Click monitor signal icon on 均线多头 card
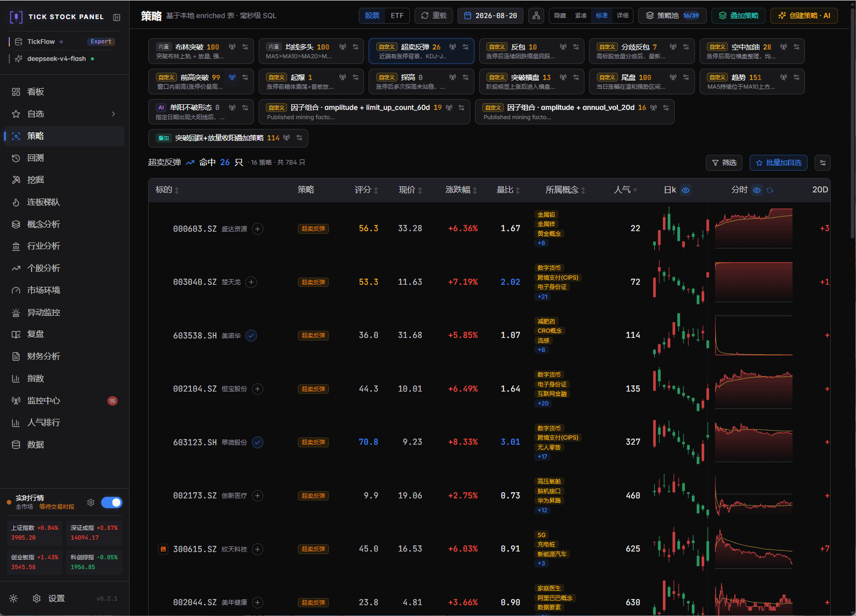Viewport: 856px width, 616px height. click(343, 47)
